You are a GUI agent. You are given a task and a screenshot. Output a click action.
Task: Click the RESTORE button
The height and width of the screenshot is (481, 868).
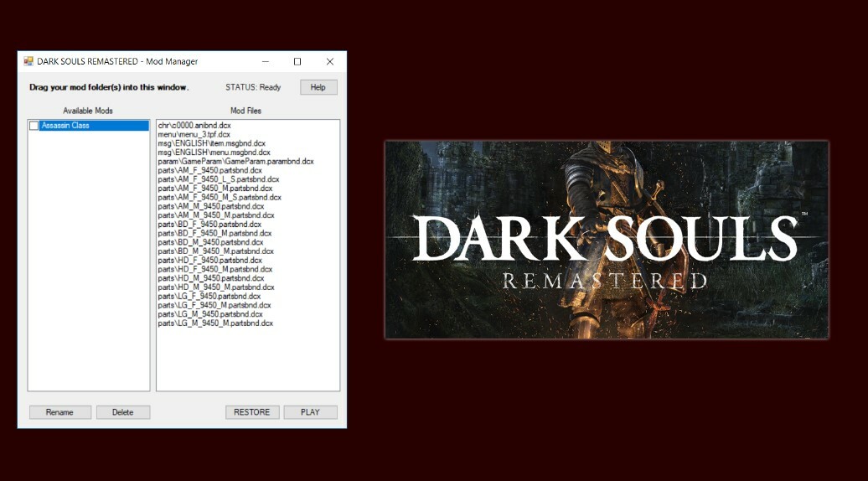[252, 412]
